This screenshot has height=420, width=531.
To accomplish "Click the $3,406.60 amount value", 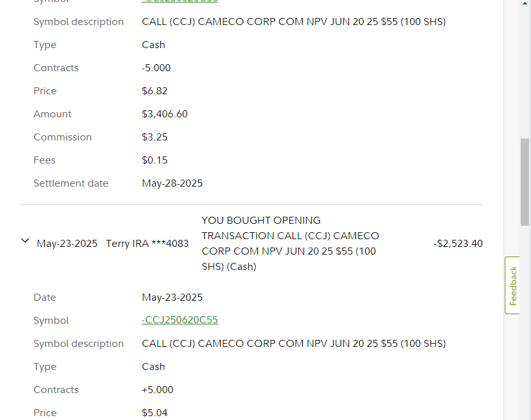I will coord(164,114).
